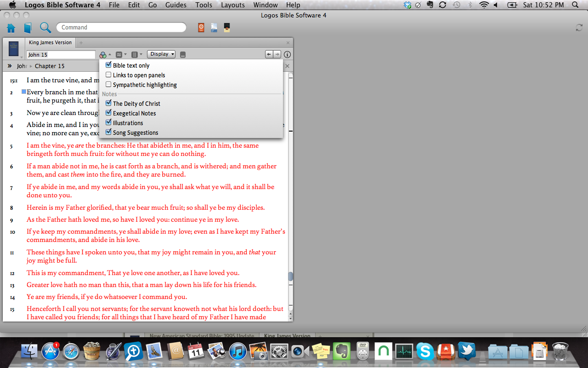Click the vertical scrollbar thumb in Bible panel
Viewport: 588px width, 368px height.
290,276
